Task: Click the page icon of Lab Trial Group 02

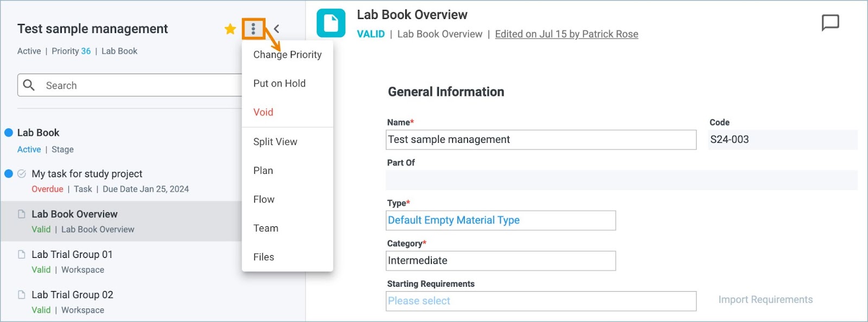Action: [22, 294]
